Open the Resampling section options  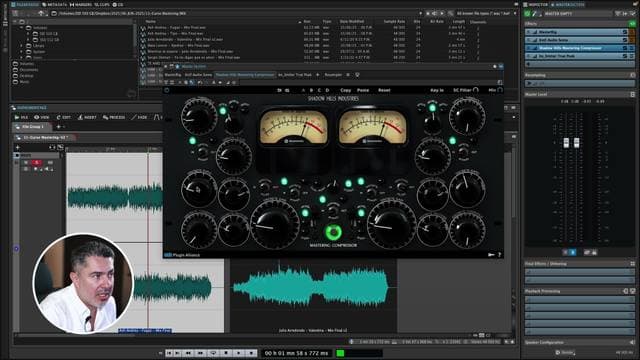[x=632, y=75]
